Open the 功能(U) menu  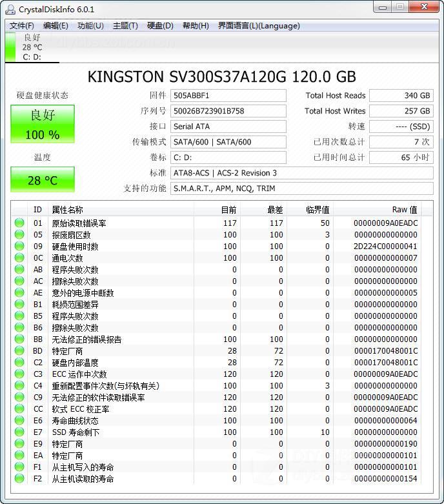pyautogui.click(x=90, y=26)
